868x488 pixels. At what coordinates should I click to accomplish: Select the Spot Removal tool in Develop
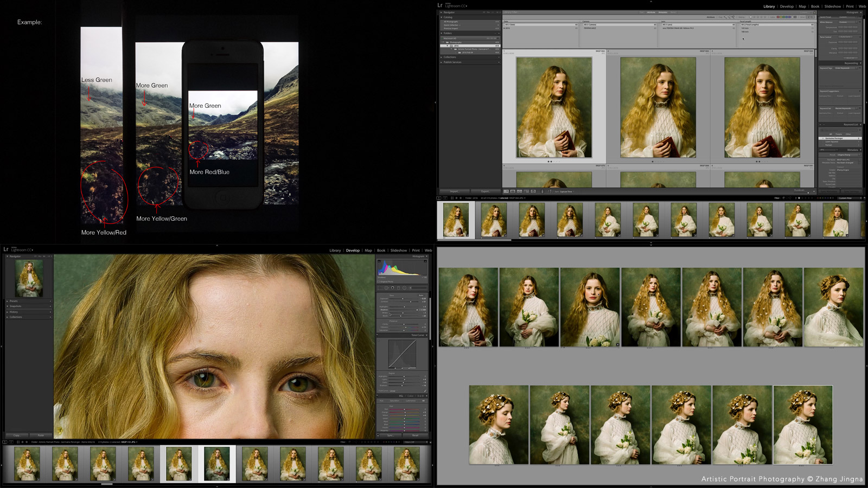(387, 288)
